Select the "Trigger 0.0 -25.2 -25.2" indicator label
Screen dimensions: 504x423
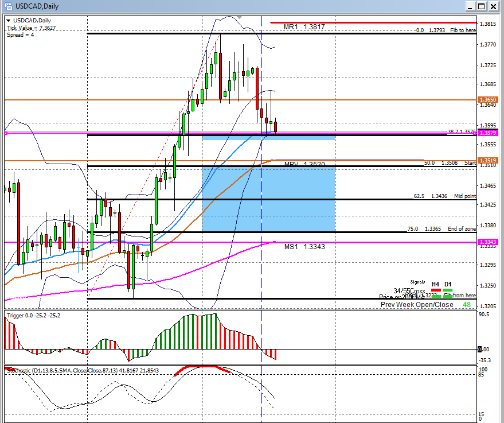point(33,316)
